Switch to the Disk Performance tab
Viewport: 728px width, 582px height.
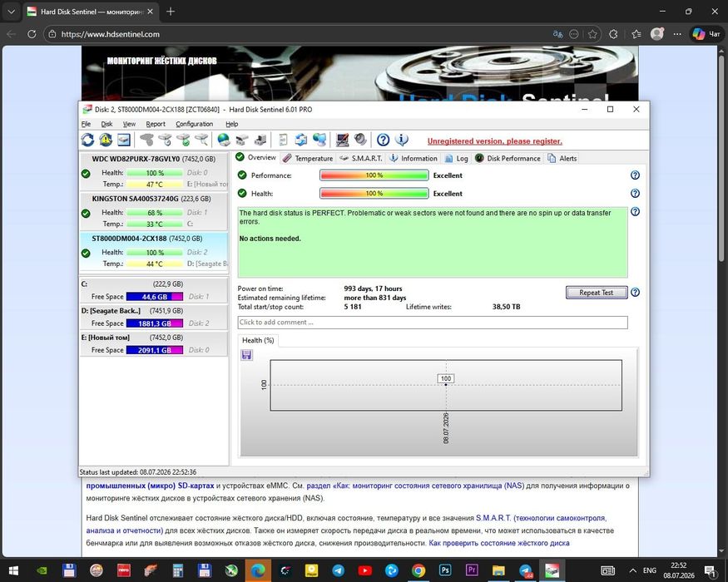click(508, 158)
